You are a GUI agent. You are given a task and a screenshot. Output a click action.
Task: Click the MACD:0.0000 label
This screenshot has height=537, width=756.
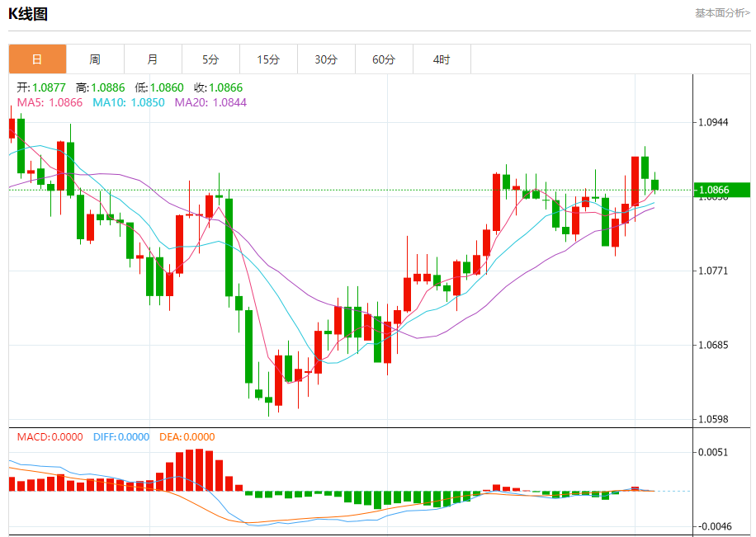click(x=50, y=436)
